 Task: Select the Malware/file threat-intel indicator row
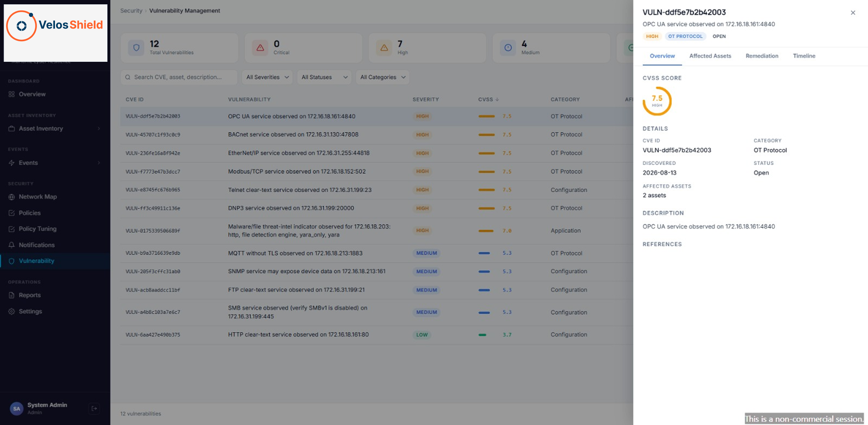point(376,231)
